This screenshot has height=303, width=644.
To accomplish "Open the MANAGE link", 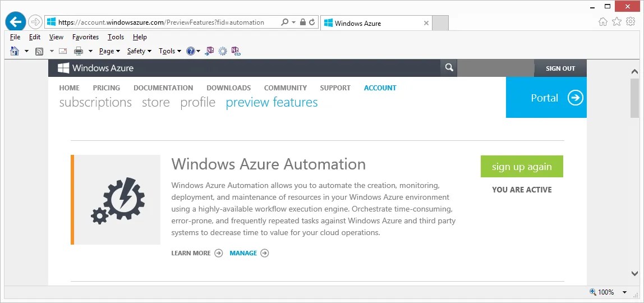I will (249, 253).
